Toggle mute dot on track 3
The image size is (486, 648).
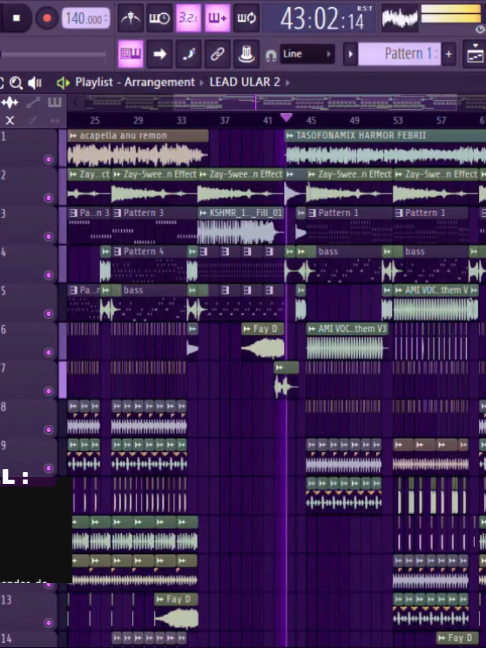[x=48, y=236]
